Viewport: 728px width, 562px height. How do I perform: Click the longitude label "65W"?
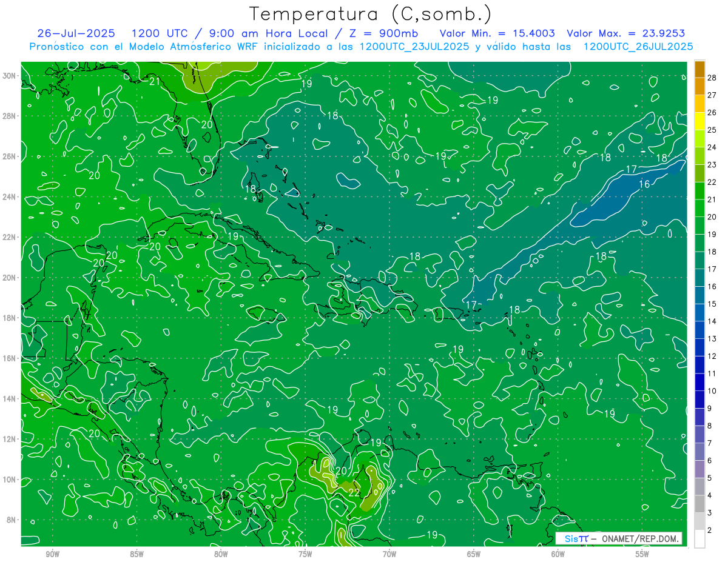coord(474,554)
